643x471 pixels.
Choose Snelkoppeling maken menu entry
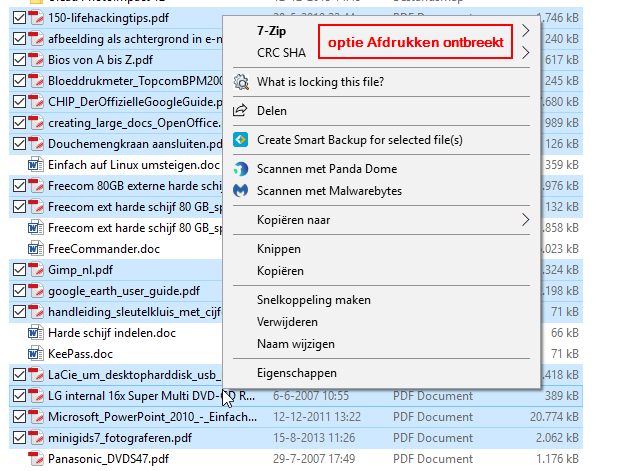tap(313, 300)
